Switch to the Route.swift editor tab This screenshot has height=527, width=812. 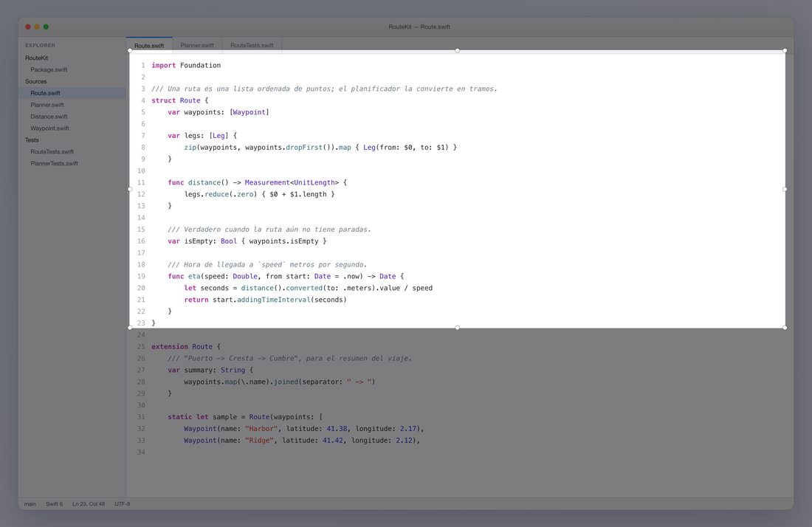click(x=149, y=46)
